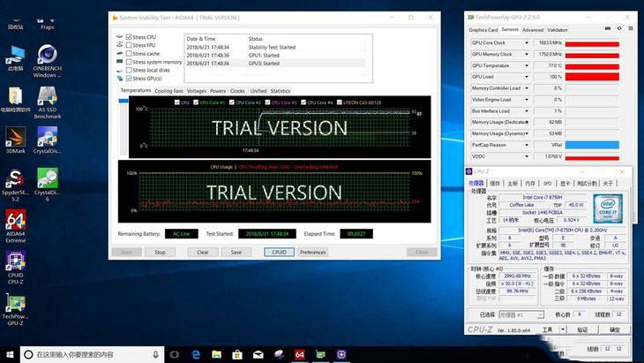This screenshot has width=644, height=363.
Task: Open 3DMark desktop shortcut
Action: [16, 140]
